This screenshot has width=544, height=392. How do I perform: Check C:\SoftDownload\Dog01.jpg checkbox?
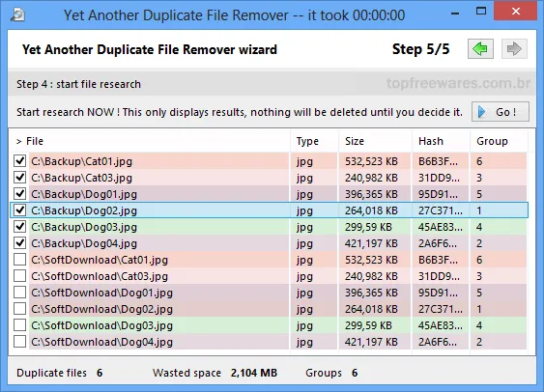pyautogui.click(x=19, y=293)
